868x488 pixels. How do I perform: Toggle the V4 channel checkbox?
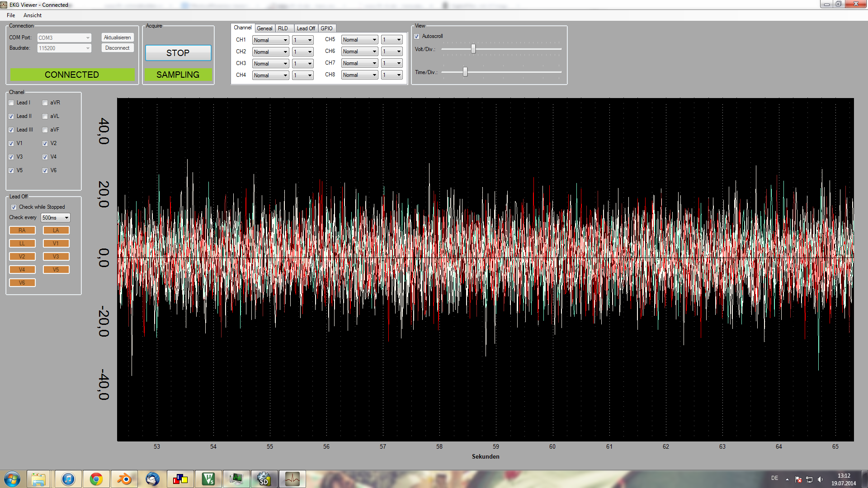tap(45, 157)
